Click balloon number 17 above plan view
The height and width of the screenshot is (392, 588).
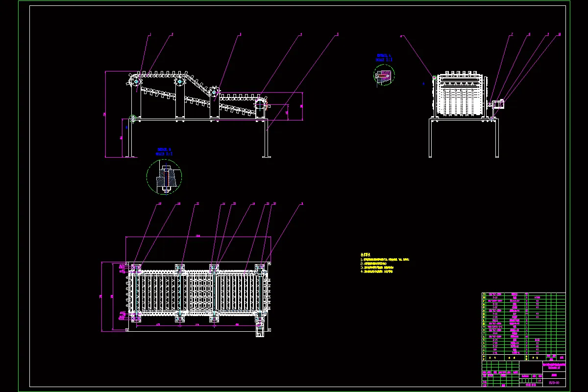[197, 203]
